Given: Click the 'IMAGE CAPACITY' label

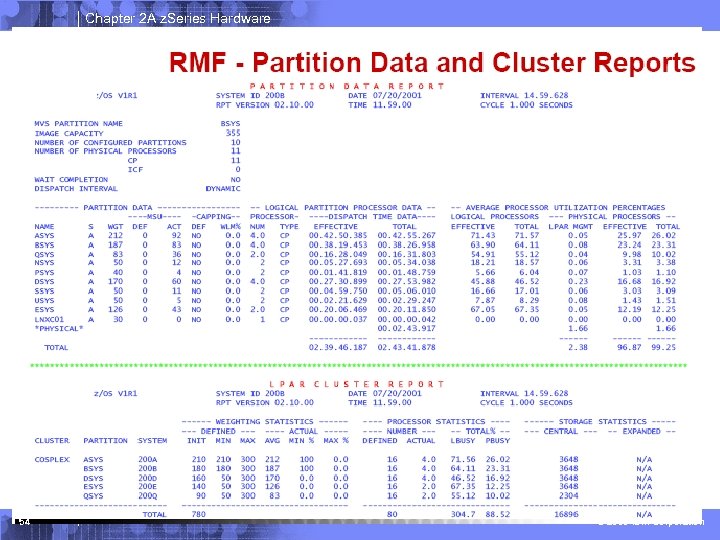Looking at the screenshot, I should (69, 134).
